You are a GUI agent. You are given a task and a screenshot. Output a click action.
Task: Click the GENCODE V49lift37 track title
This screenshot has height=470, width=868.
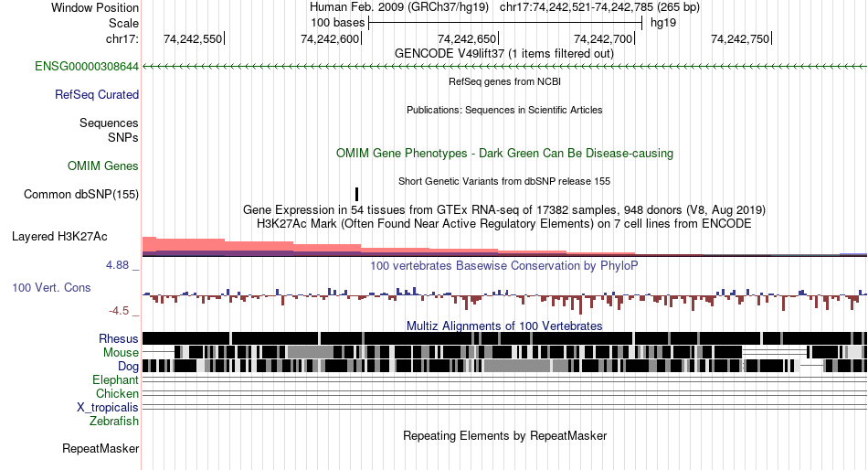tap(504, 54)
